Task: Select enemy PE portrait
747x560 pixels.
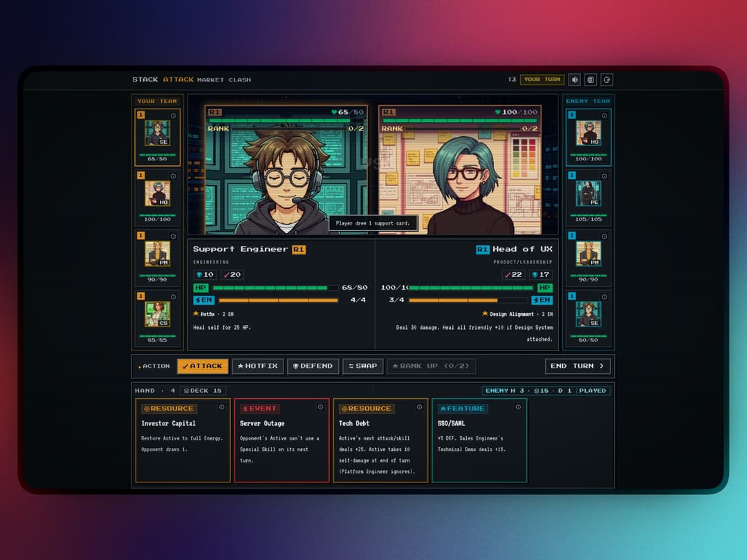Action: click(589, 194)
